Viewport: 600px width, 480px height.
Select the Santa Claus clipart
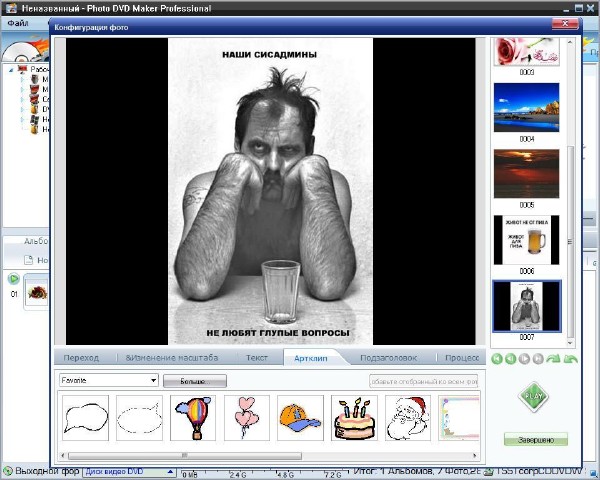pos(409,417)
